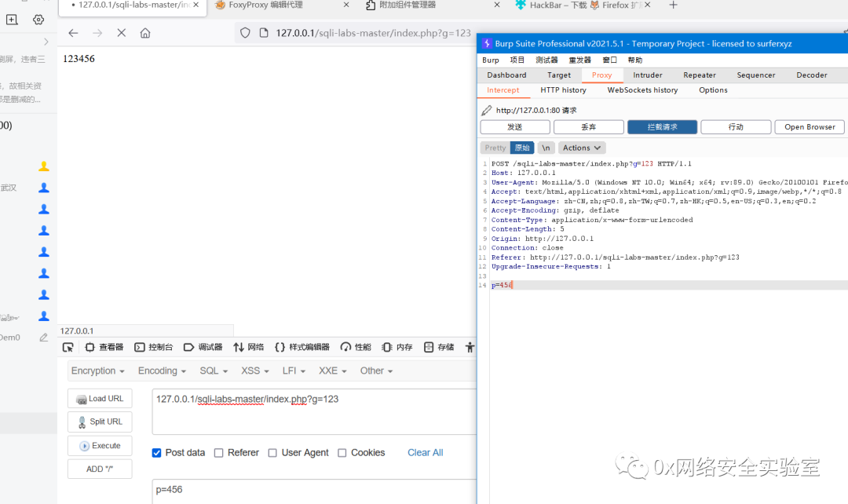The width and height of the screenshot is (848, 504).
Task: Open the Proxy Options sub-tab
Action: coord(713,90)
